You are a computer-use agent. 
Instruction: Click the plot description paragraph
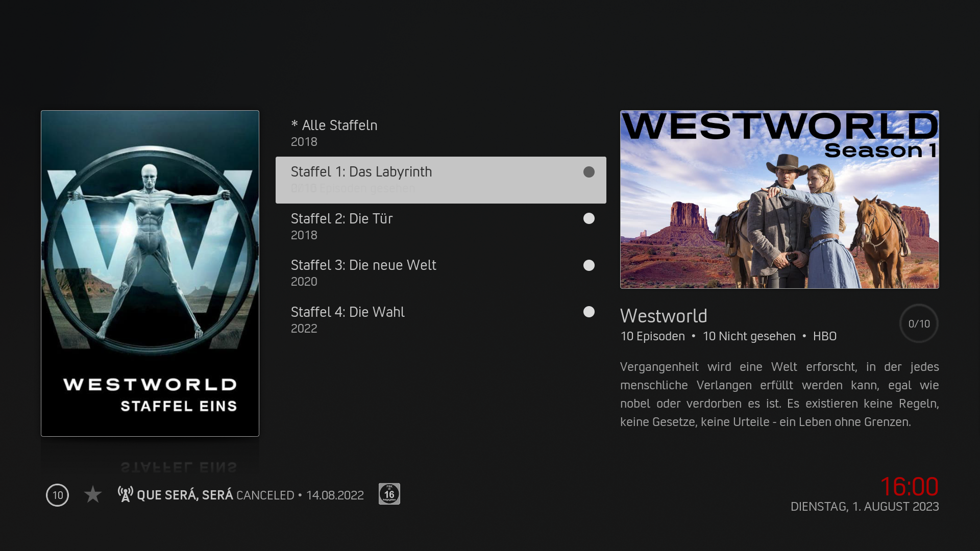tap(779, 394)
